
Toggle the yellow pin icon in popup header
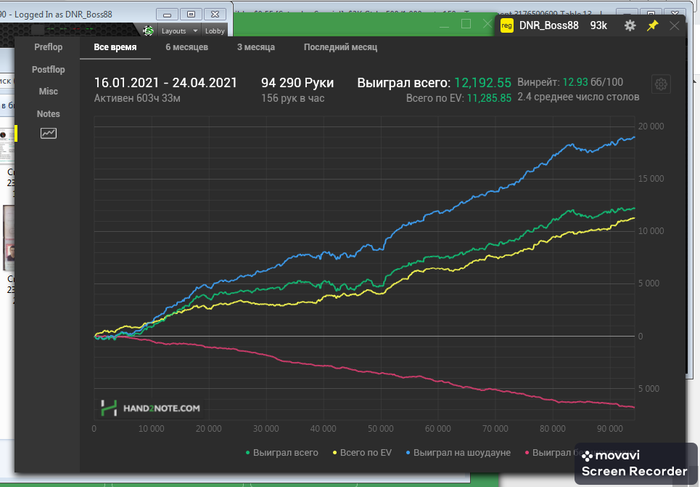652,25
